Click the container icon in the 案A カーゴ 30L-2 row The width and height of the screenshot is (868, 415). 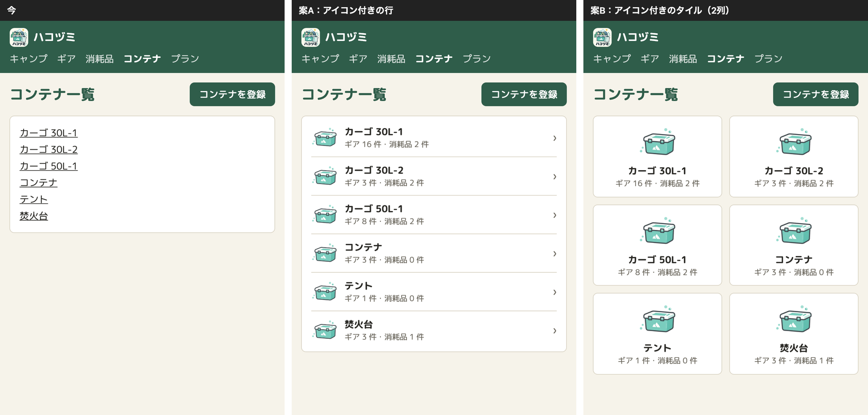(x=325, y=176)
